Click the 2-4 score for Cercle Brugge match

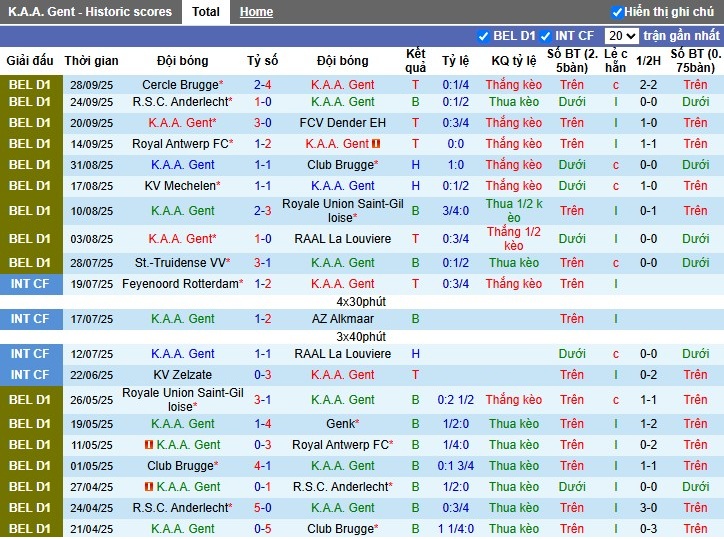pyautogui.click(x=263, y=85)
